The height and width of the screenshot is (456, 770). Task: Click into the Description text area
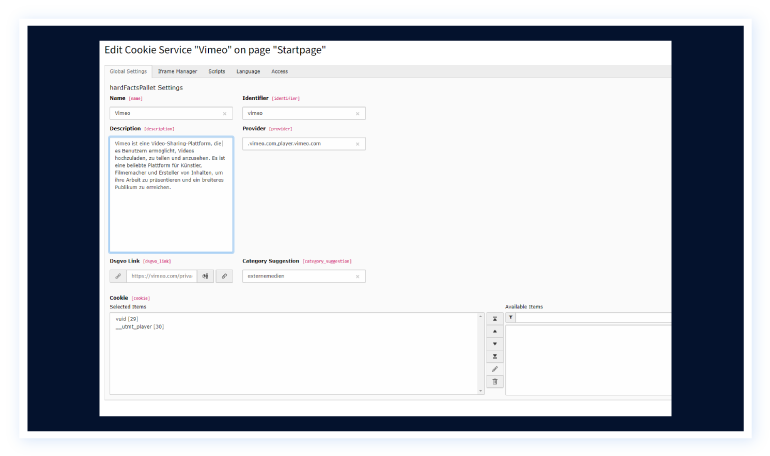pyautogui.click(x=171, y=194)
